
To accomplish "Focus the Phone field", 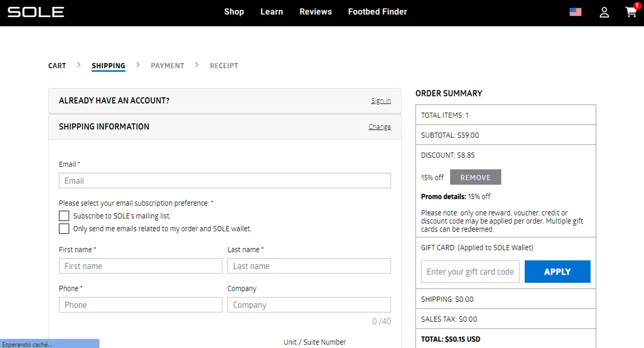I will [x=140, y=305].
